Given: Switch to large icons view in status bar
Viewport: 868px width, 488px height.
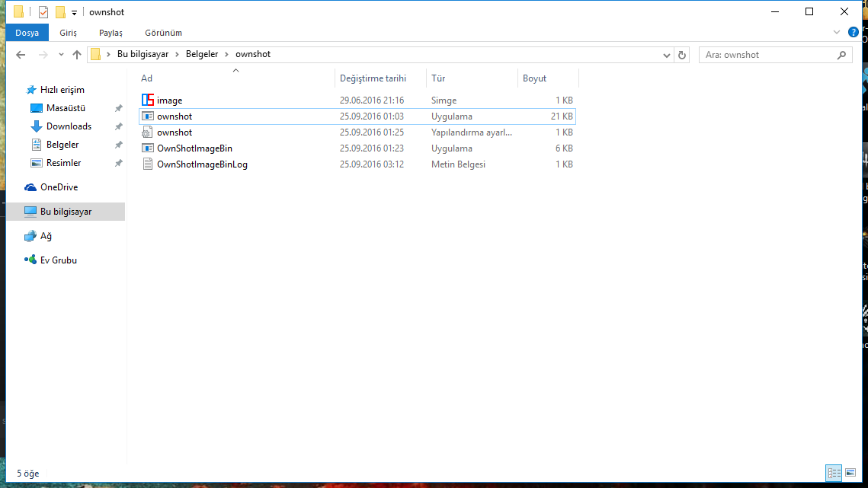Looking at the screenshot, I should [850, 473].
